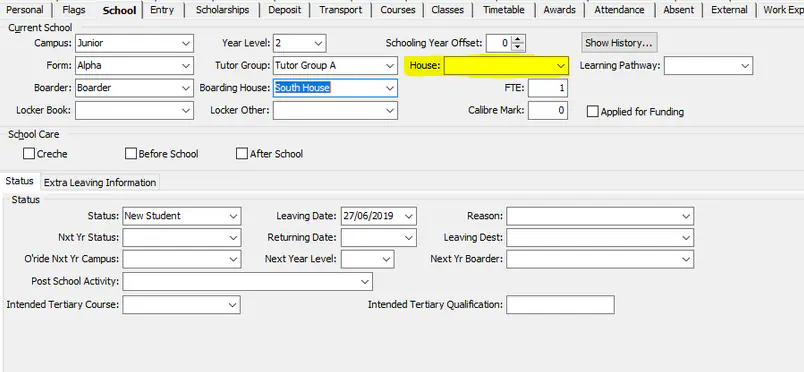This screenshot has width=804, height=372.
Task: Open Extra Leaving Information sub-tab
Action: tap(100, 183)
